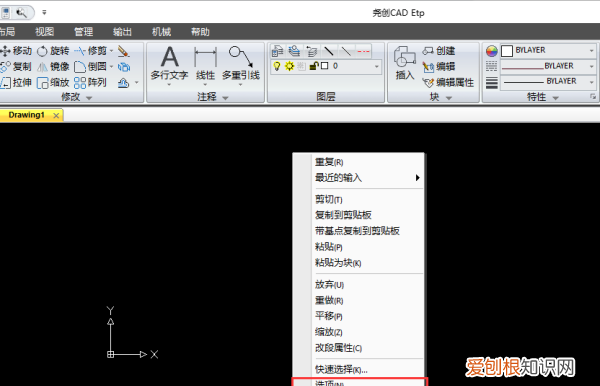This screenshot has height=386, width=600.
Task: Toggle the layer freeze sun icon
Action: pos(289,66)
